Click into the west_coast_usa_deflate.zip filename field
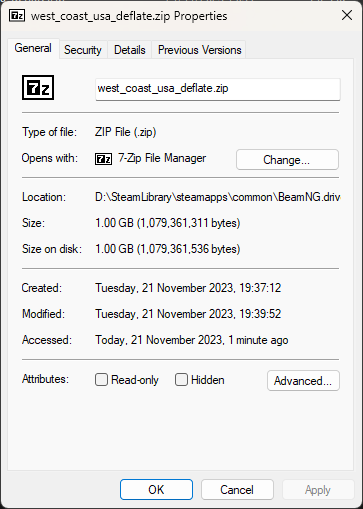 coord(218,89)
